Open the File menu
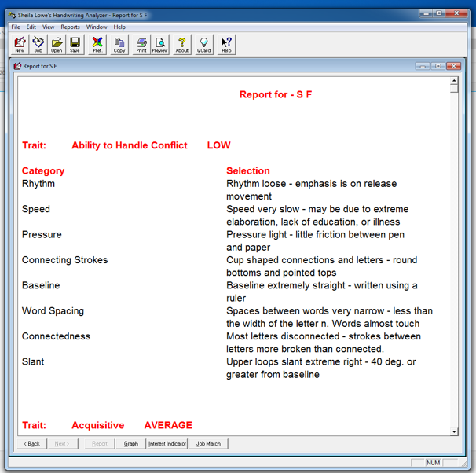The width and height of the screenshot is (476, 473). coord(16,27)
